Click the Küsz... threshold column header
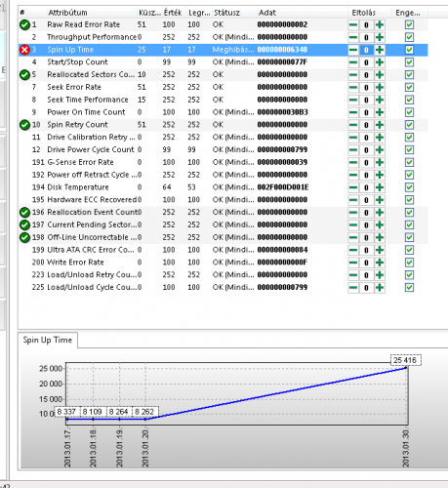Viewport: 448px width, 488px height. tap(149, 13)
